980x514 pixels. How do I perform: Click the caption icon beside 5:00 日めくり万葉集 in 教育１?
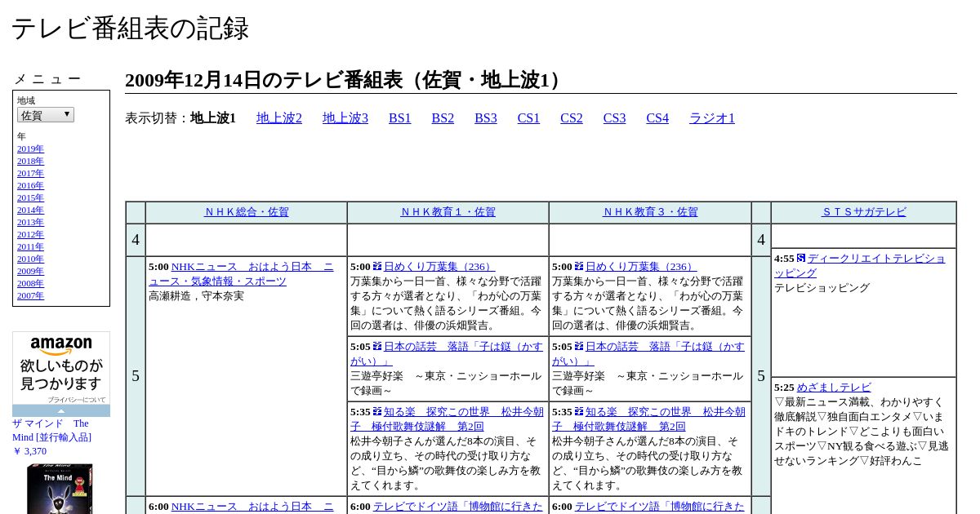pos(377,267)
